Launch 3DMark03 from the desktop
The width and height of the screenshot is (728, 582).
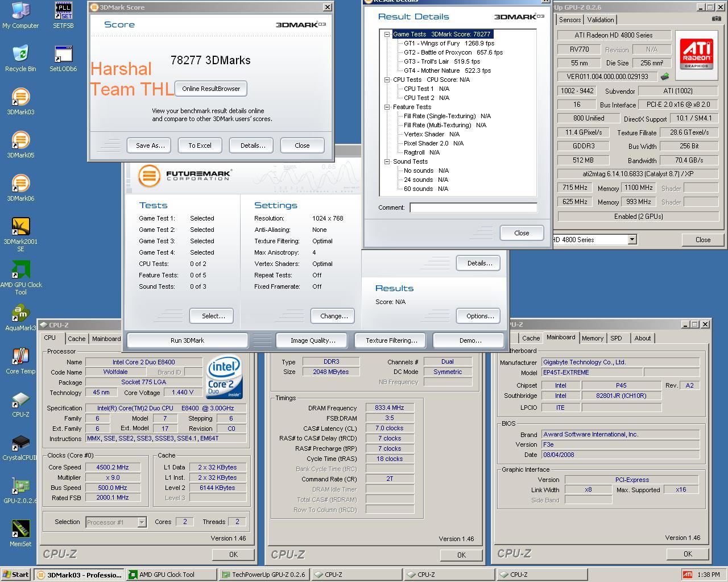pos(20,102)
